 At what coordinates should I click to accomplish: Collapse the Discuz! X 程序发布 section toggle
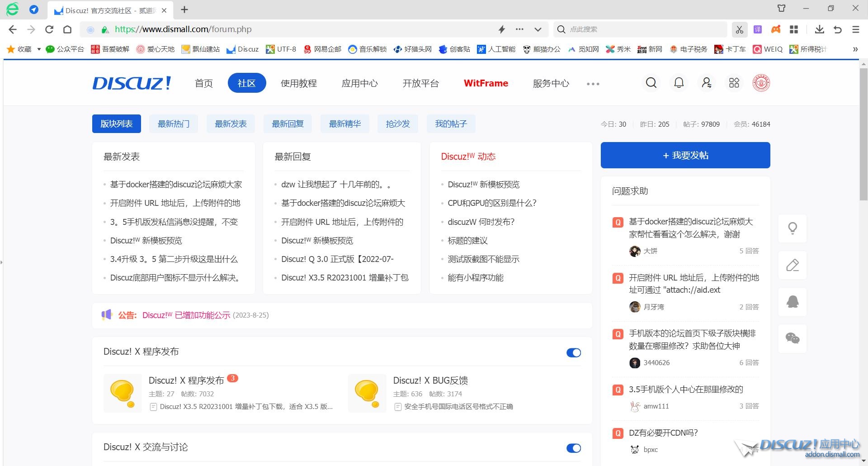tap(573, 352)
